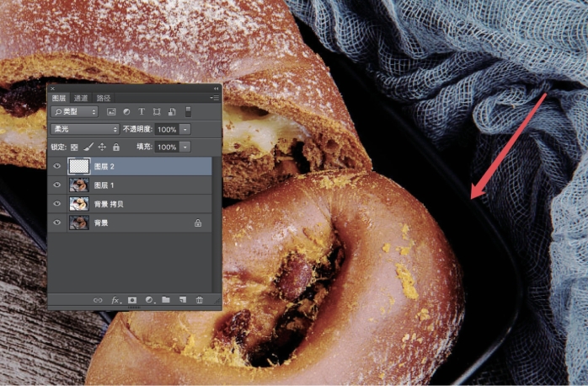Viewport: 588px width, 386px height.
Task: Lock all padlock icon
Action: pos(116,147)
